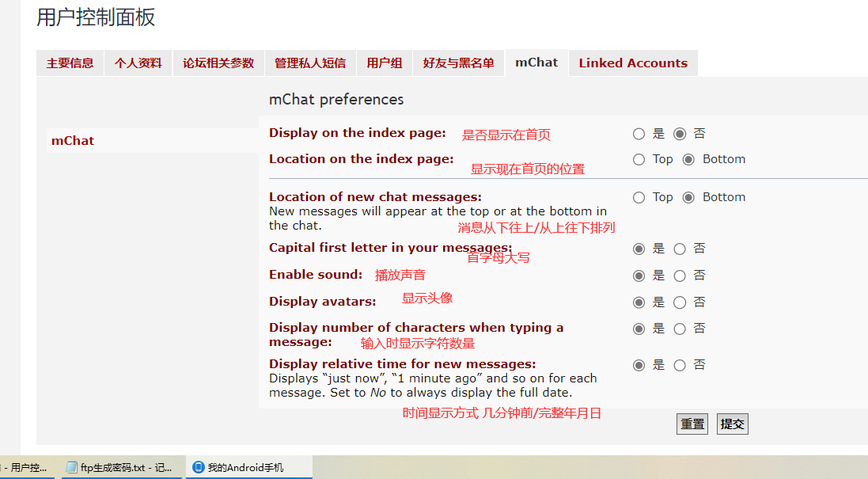The image size is (868, 479).
Task: Turn off Enable sound (否)
Action: pos(680,276)
